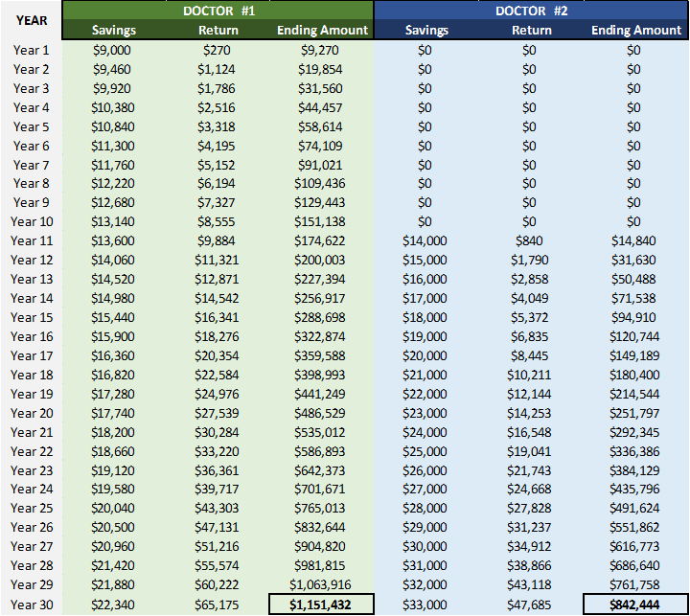Click the DOCTOR #2 header cell

tap(531, 11)
